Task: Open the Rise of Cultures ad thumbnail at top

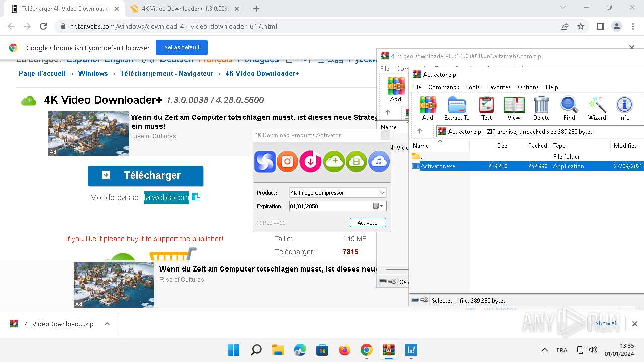Action: pos(89,133)
